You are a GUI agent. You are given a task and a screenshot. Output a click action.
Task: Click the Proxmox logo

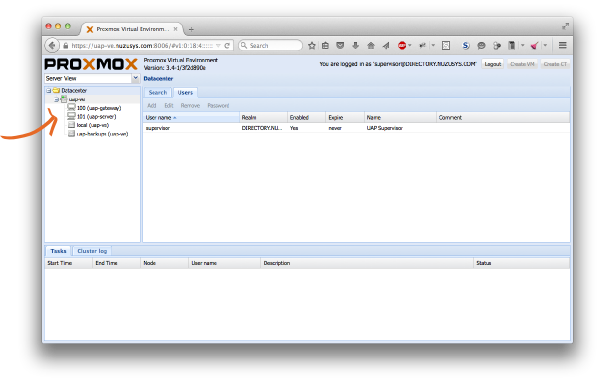click(91, 64)
